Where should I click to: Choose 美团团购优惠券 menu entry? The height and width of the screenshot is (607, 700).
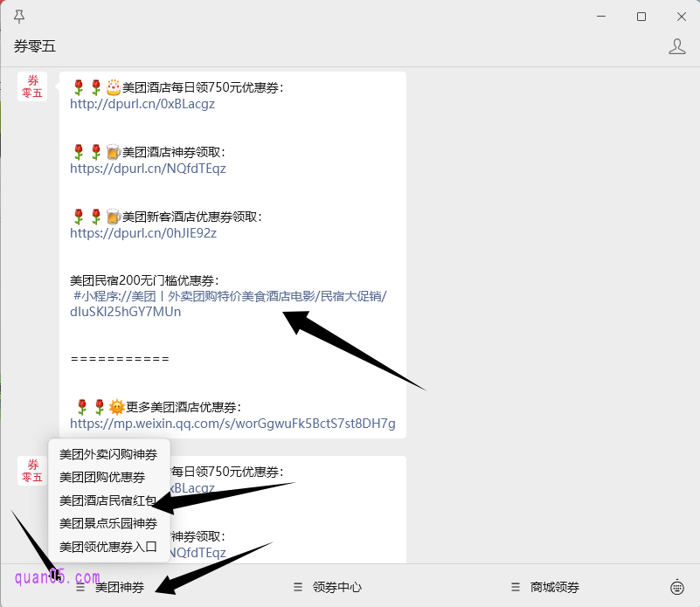coord(102,478)
